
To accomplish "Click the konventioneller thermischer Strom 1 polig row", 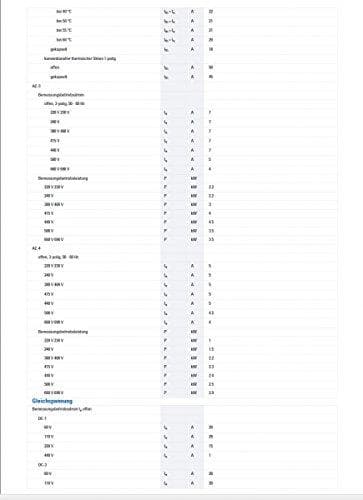I will pyautogui.click(x=182, y=58).
